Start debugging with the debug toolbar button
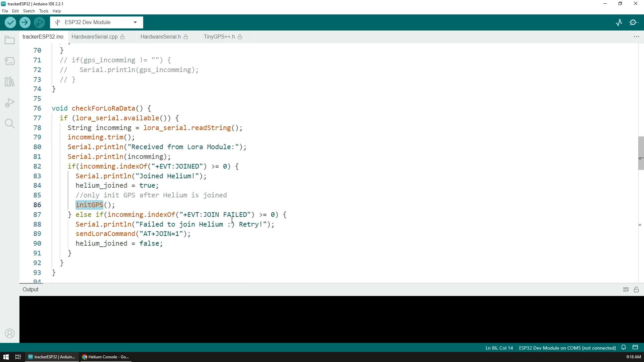Image resolution: width=644 pixels, height=362 pixels. [39, 22]
